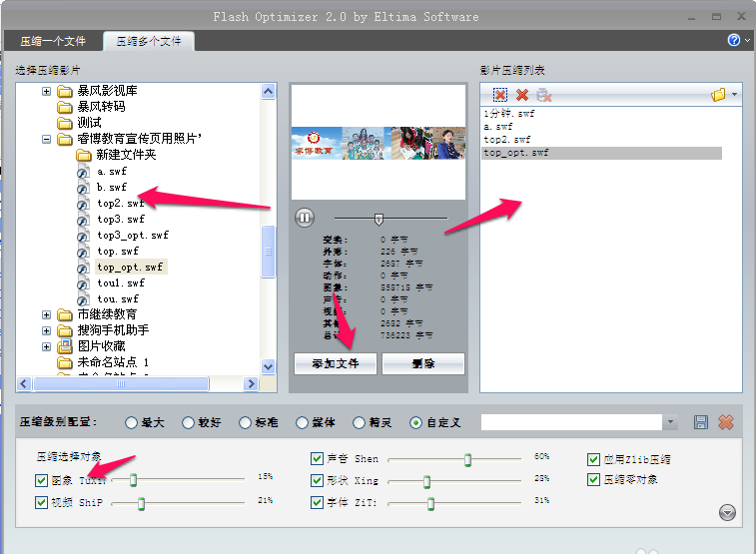Collapse the 睿博教育宣传页用照片 folder node
This screenshot has height=554, width=756.
46,139
